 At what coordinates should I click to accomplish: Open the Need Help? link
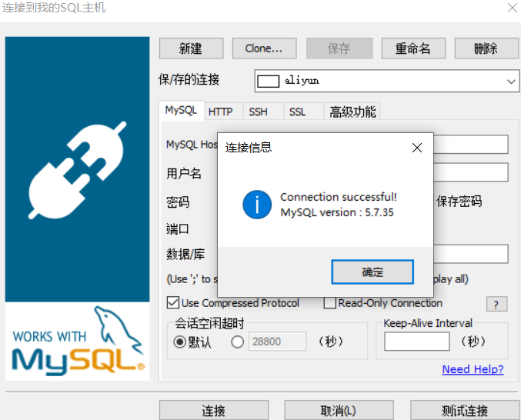tap(473, 369)
